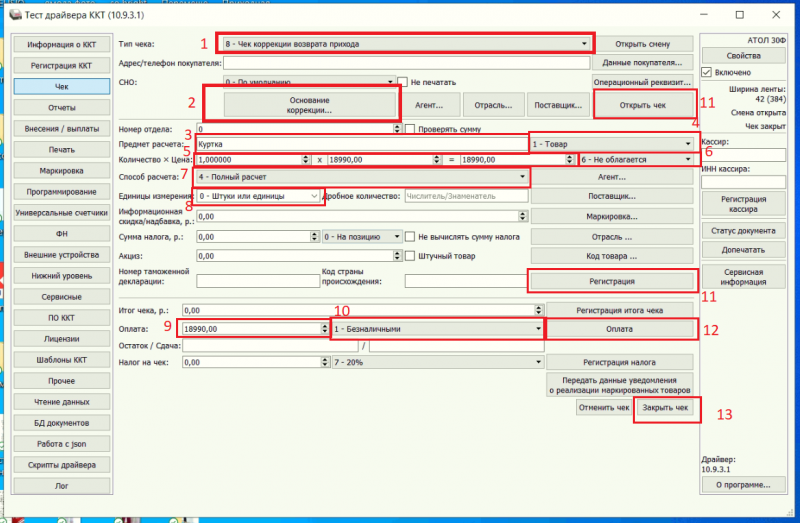The height and width of the screenshot is (523, 800).
Task: Click the "Закрыть чек" button
Action: coord(666,408)
